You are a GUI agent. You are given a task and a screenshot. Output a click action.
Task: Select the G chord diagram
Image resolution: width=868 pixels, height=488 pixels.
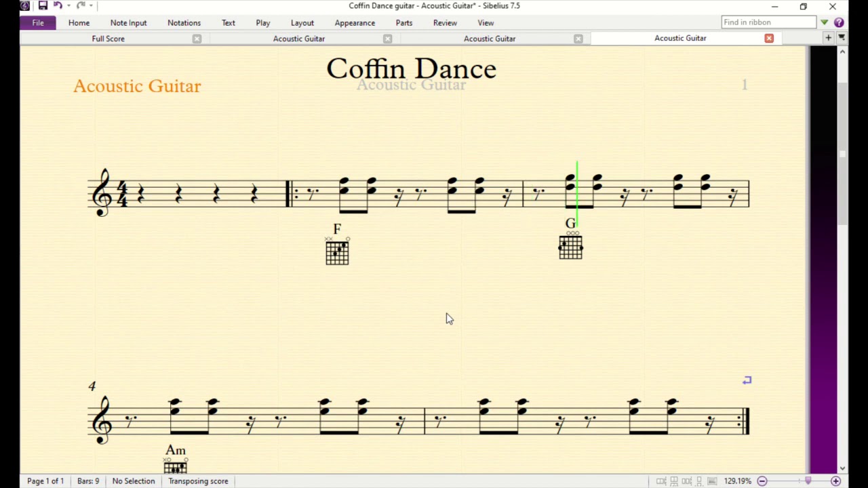point(570,245)
